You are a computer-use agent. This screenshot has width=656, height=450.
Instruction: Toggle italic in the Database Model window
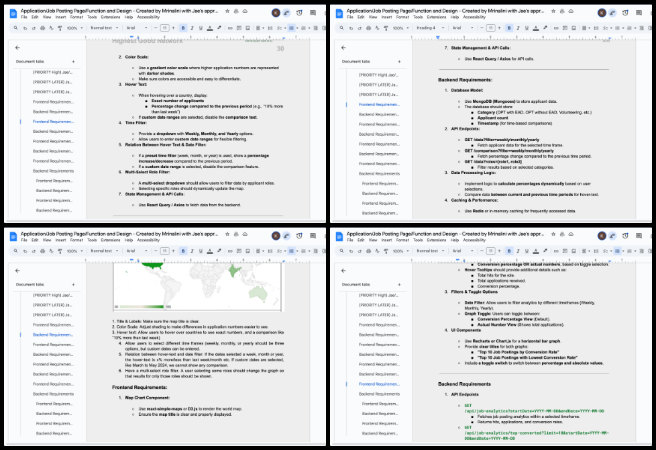[x=518, y=28]
